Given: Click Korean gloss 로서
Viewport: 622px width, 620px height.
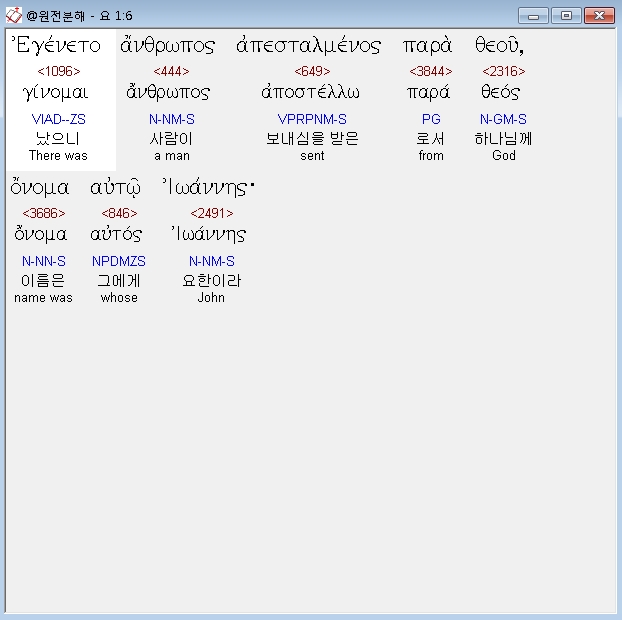Looking at the screenshot, I should pyautogui.click(x=430, y=138).
